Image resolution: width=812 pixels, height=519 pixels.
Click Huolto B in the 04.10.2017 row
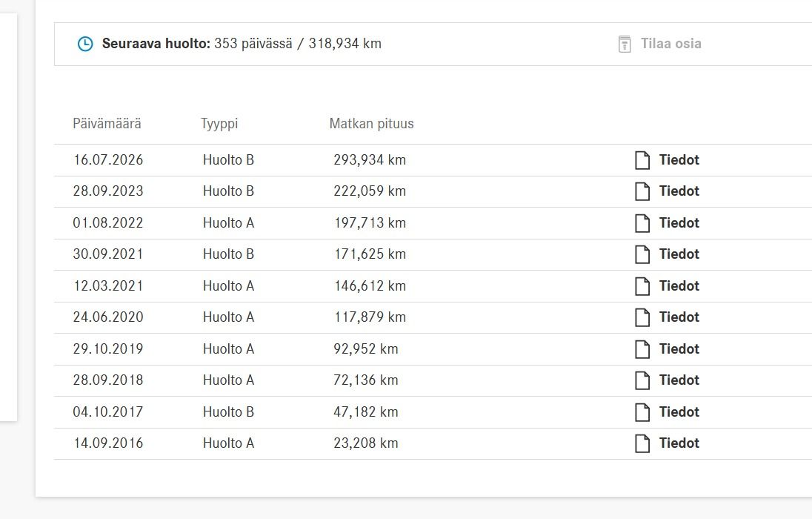[x=228, y=411]
